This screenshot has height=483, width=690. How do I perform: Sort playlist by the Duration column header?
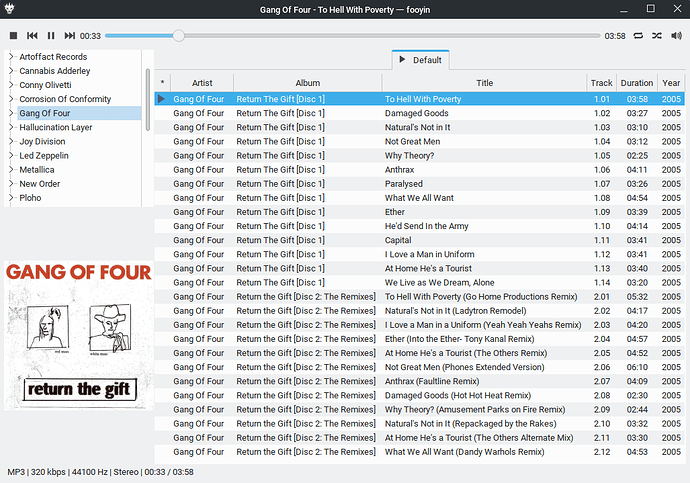click(636, 83)
